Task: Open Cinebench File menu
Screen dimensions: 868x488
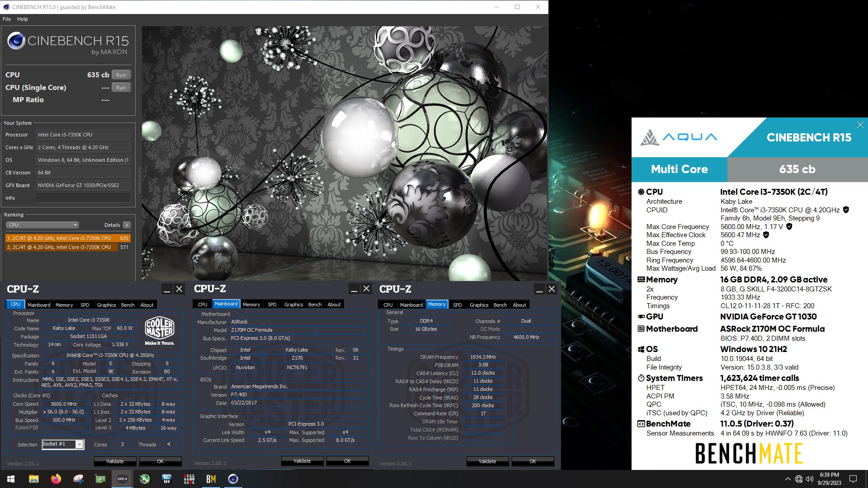Action: 7,19
